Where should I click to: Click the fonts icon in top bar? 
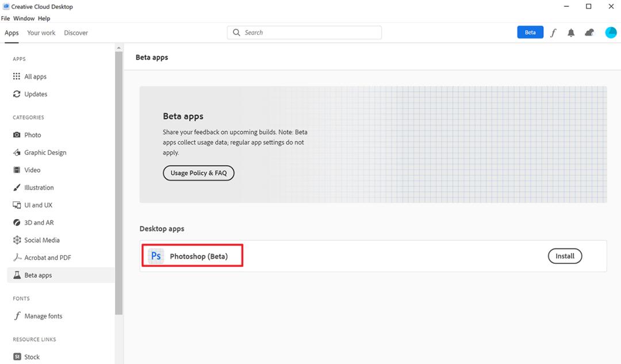[553, 33]
